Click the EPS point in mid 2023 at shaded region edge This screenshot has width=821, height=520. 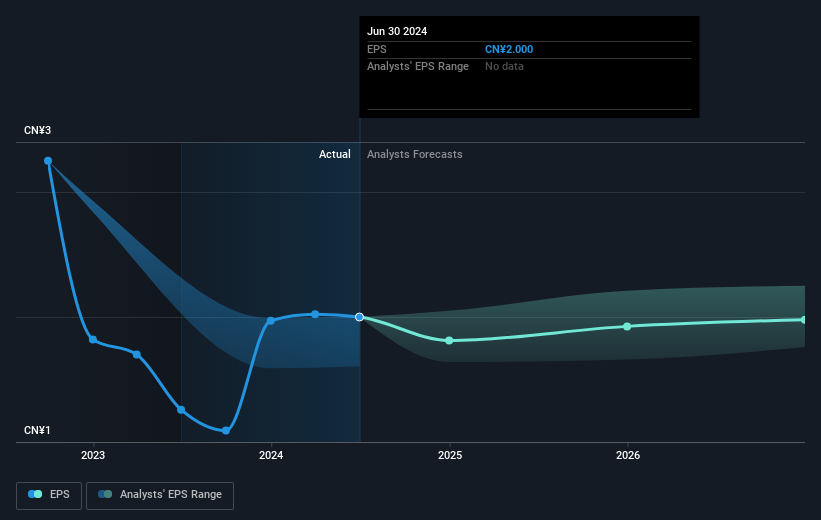click(x=181, y=410)
